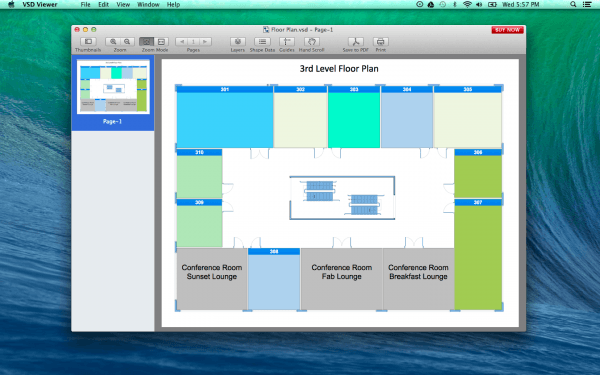Select the fit-width Zoom Mode button

(161, 42)
